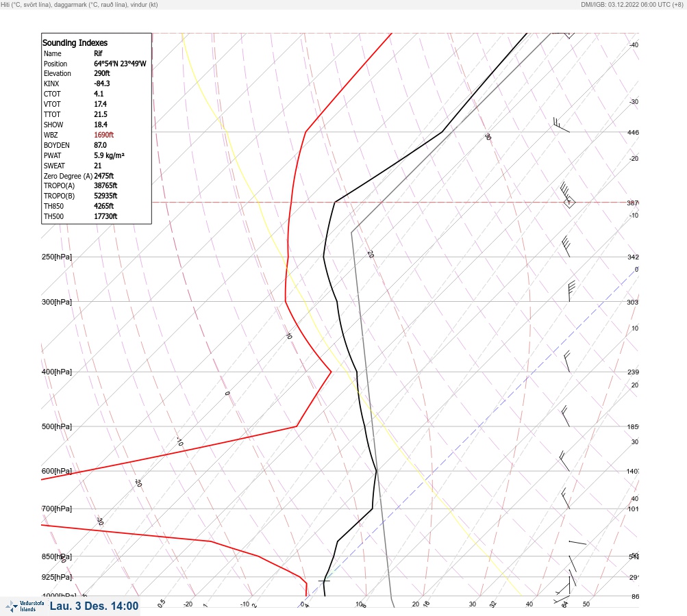The width and height of the screenshot is (687, 616).
Task: Select the Position value 64°54'N 23°49'W
Action: pos(120,64)
